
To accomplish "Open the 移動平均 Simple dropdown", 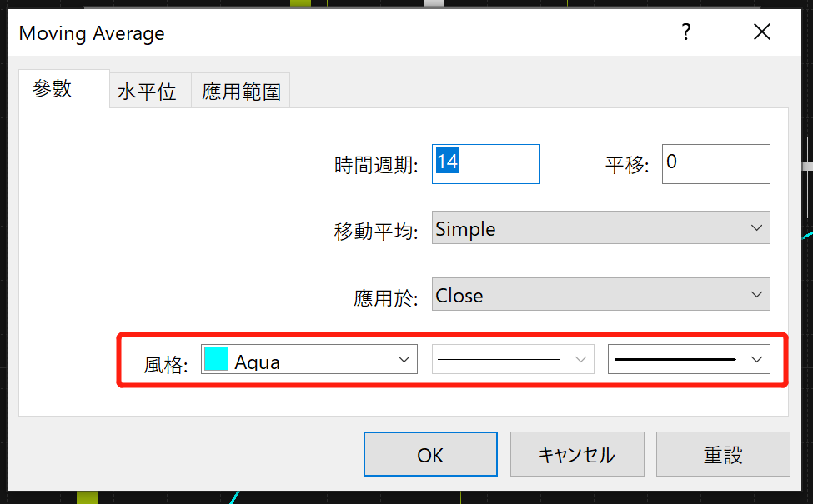I will tap(600, 228).
